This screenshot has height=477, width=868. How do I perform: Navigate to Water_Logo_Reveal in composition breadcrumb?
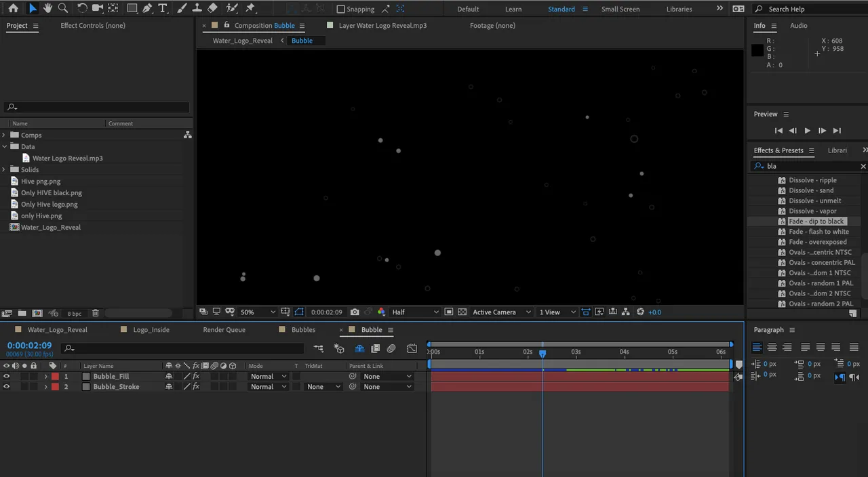pyautogui.click(x=243, y=40)
